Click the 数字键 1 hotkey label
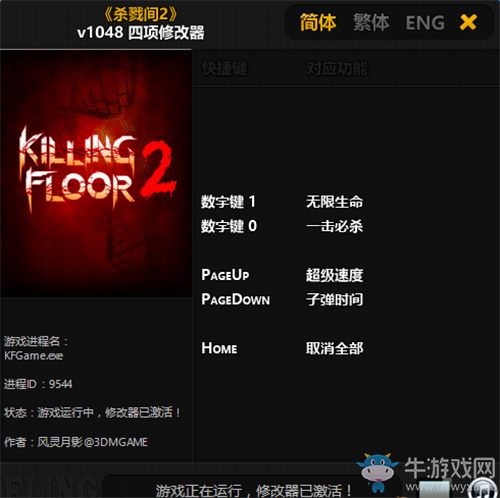500x498 pixels. coord(228,202)
